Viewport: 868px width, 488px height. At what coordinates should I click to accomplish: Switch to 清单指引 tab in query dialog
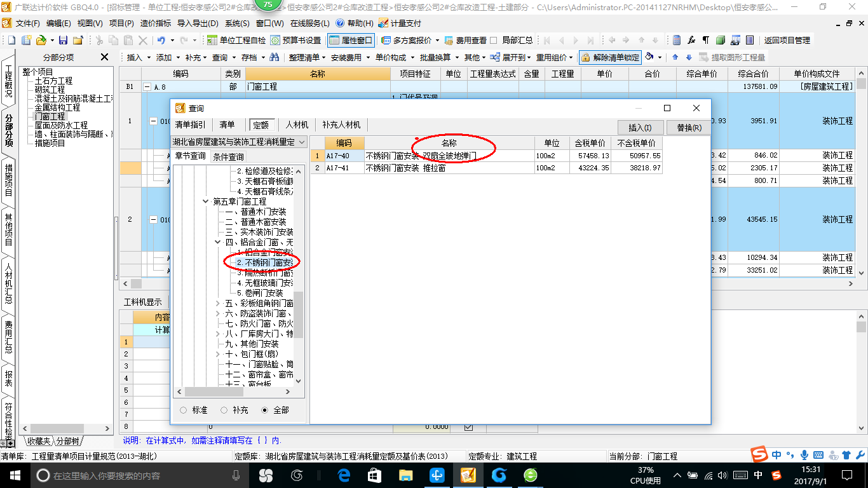pos(191,125)
